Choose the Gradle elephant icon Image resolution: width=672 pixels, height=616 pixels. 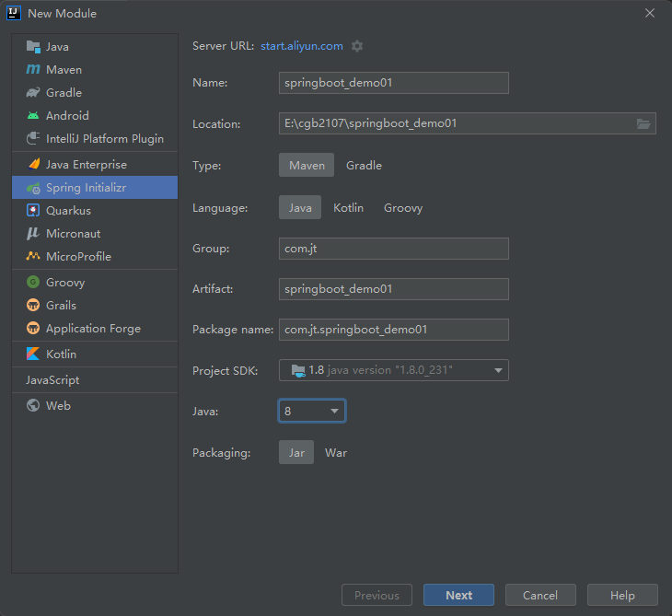pos(33,93)
